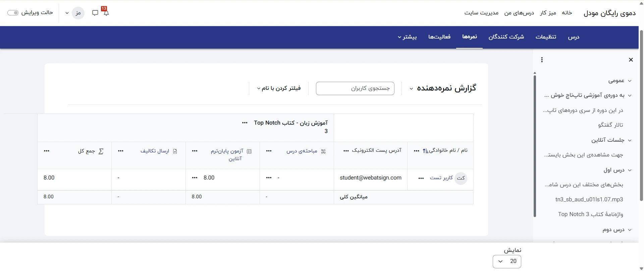Open cell actions for quiz grade 8.00
644x271 pixels.
(195, 178)
